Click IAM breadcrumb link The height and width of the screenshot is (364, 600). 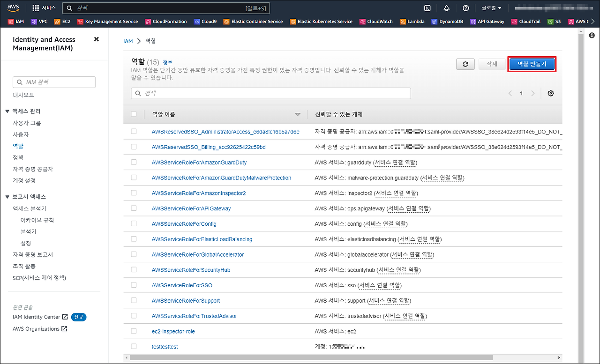click(128, 41)
